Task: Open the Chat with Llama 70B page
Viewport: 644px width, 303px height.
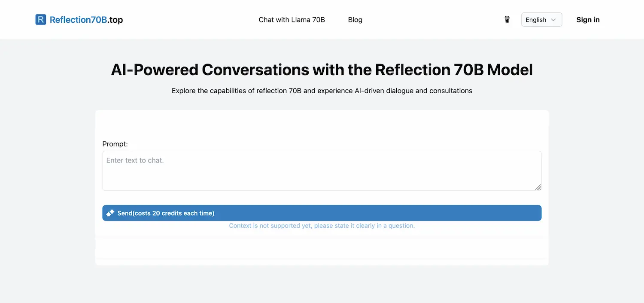Action: (292, 19)
